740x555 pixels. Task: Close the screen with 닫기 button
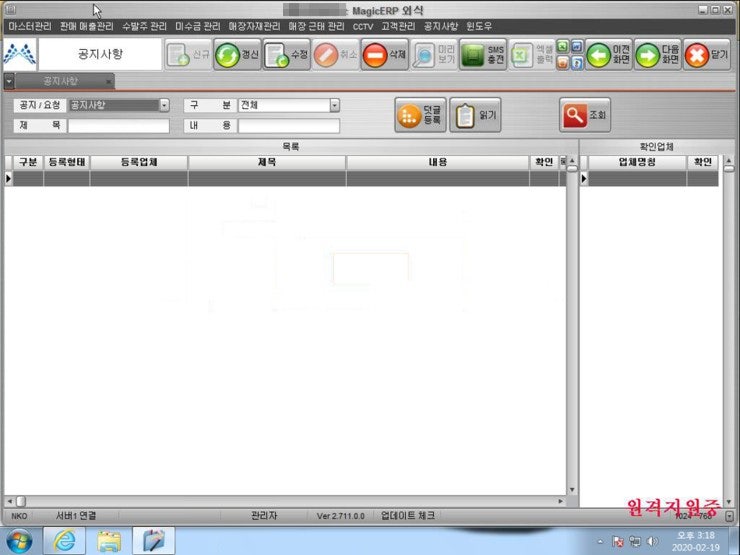pos(707,55)
